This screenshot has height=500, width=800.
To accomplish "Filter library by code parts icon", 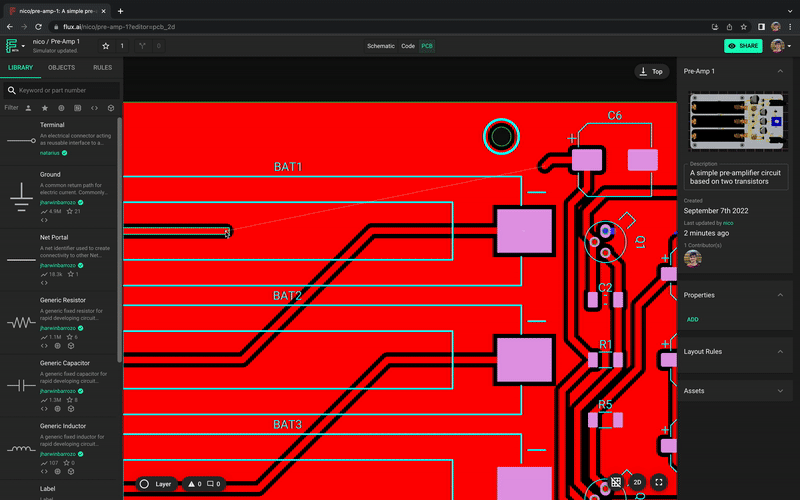I will (94, 107).
